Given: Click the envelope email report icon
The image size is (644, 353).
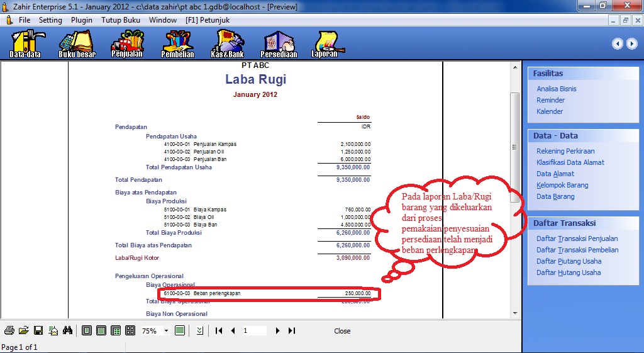Looking at the screenshot, I should click(53, 331).
